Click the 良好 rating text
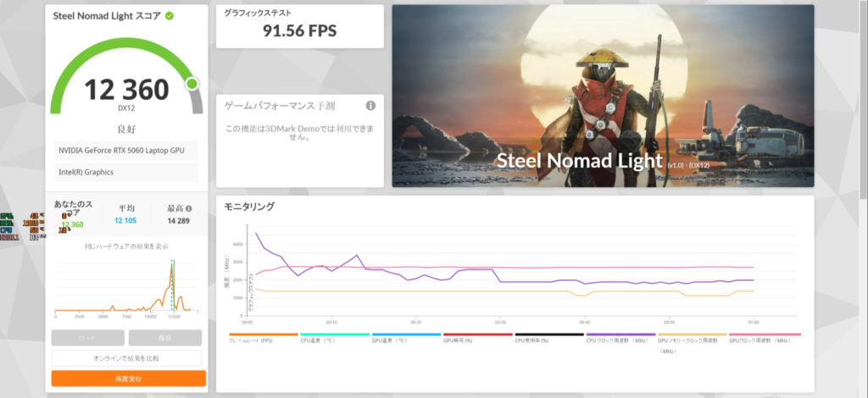Screen dimensions: 868x398 127,130
